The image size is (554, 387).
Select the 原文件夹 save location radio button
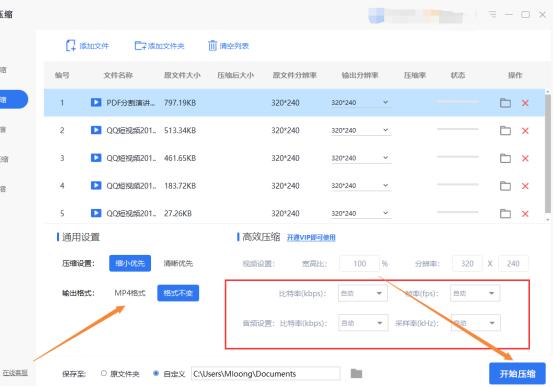point(104,373)
